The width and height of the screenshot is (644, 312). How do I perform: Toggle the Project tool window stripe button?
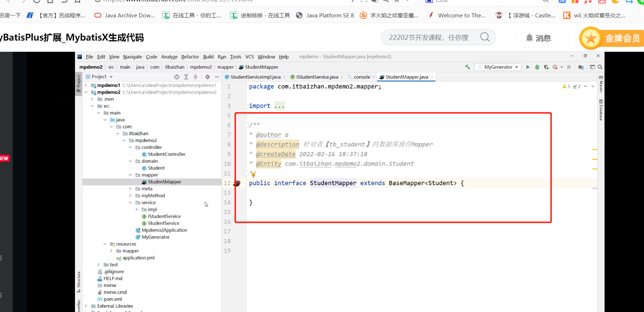pos(79,84)
